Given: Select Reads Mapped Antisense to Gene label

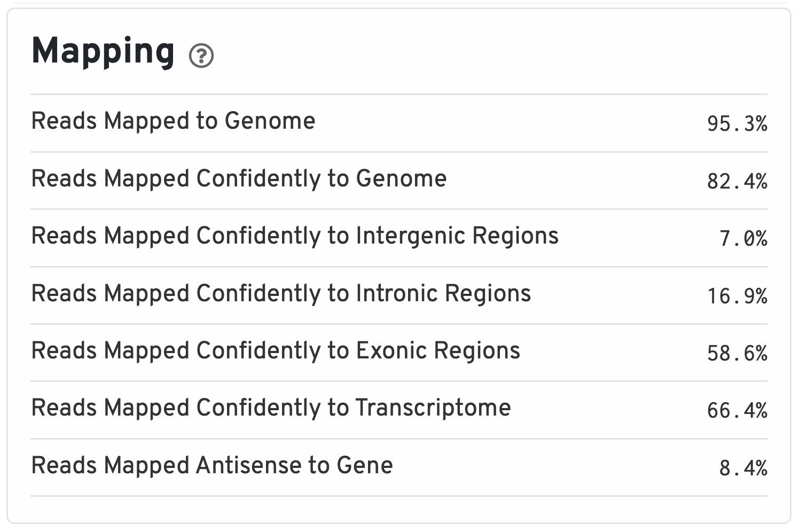Looking at the screenshot, I should 212,466.
